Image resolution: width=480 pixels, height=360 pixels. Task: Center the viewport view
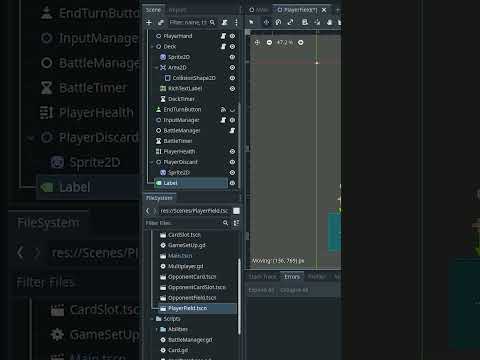pyautogui.click(x=257, y=43)
